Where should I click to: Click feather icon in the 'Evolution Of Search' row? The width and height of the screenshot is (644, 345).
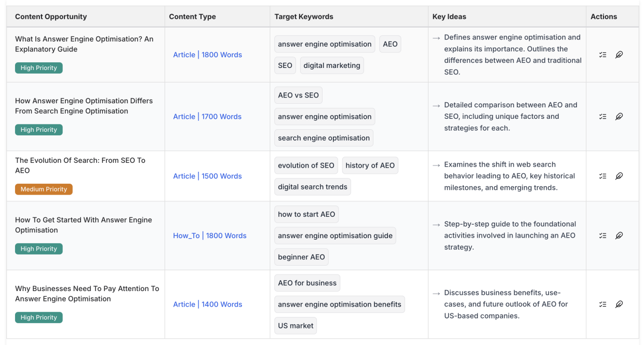point(619,176)
